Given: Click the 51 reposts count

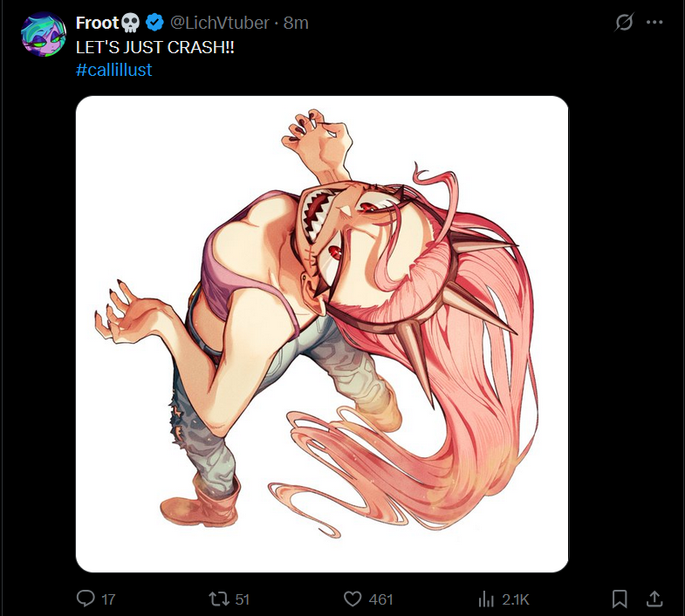Looking at the screenshot, I should click(243, 599).
